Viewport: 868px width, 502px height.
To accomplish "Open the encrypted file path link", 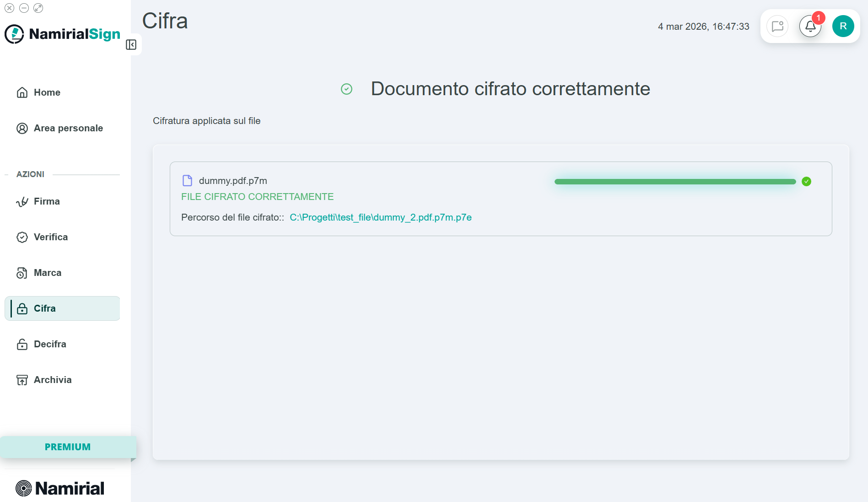I will pos(381,217).
